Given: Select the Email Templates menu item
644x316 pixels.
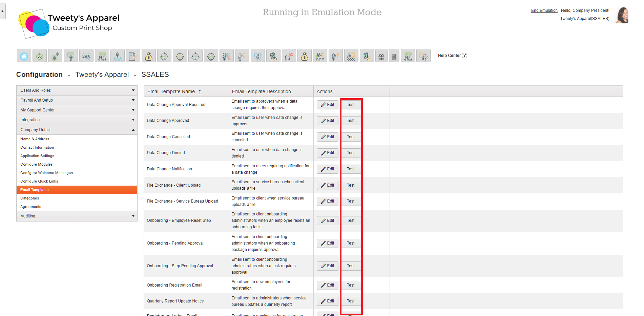Looking at the screenshot, I should (77, 190).
